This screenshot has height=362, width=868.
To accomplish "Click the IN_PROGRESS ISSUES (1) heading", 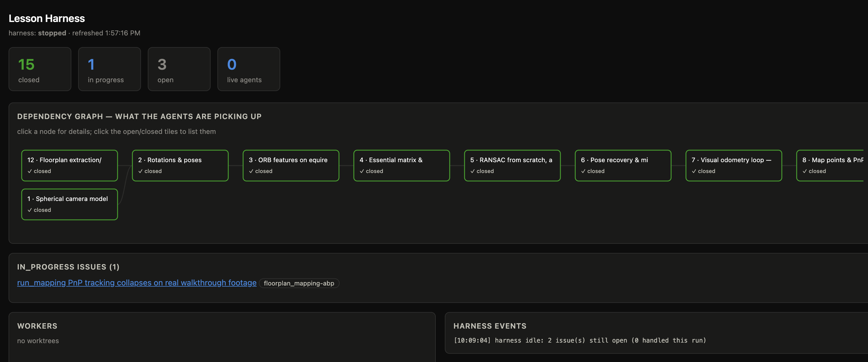I will tap(68, 267).
